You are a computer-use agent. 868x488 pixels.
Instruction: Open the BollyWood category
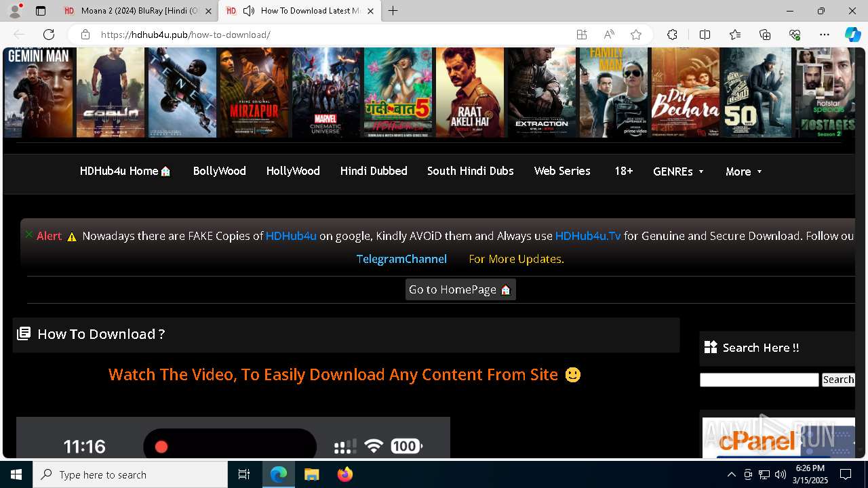point(219,171)
